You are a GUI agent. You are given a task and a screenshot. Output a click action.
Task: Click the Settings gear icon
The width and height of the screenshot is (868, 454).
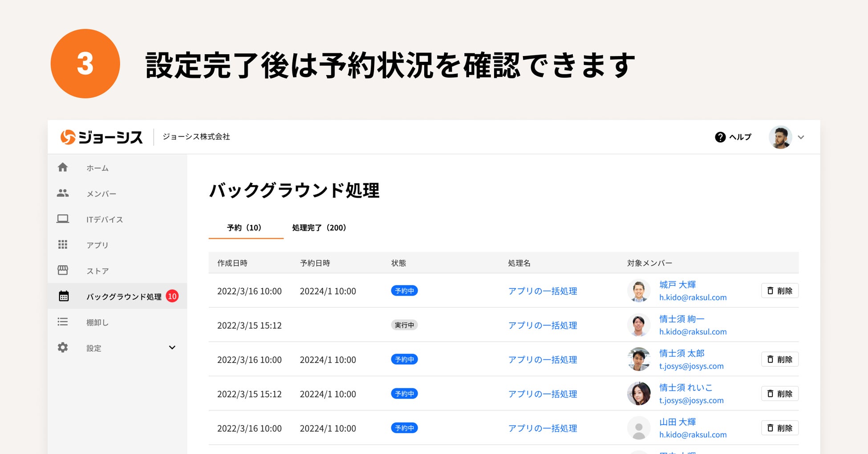coord(63,347)
